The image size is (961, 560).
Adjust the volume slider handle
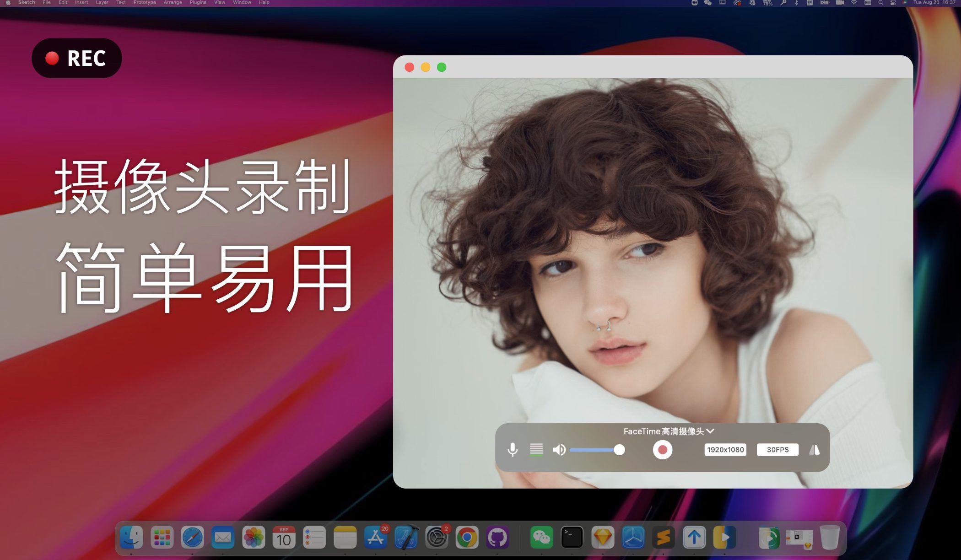pyautogui.click(x=619, y=450)
